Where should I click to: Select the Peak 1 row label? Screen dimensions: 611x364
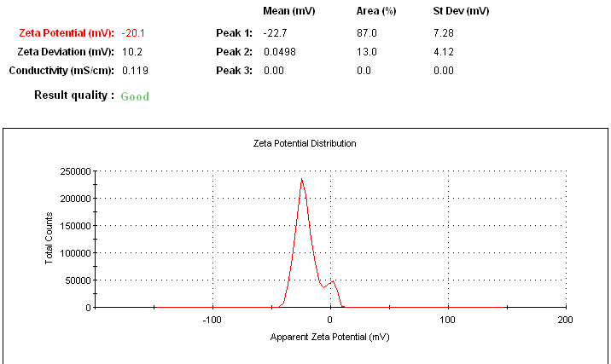coord(234,33)
